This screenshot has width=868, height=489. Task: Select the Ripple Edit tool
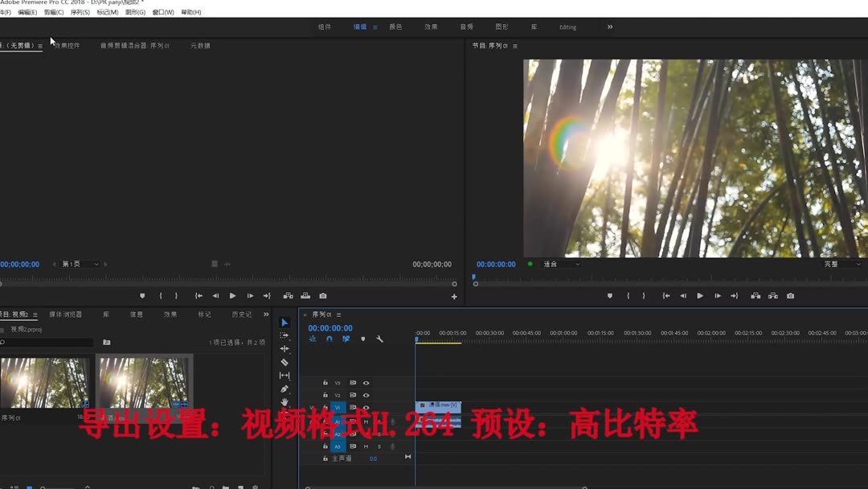click(x=285, y=350)
